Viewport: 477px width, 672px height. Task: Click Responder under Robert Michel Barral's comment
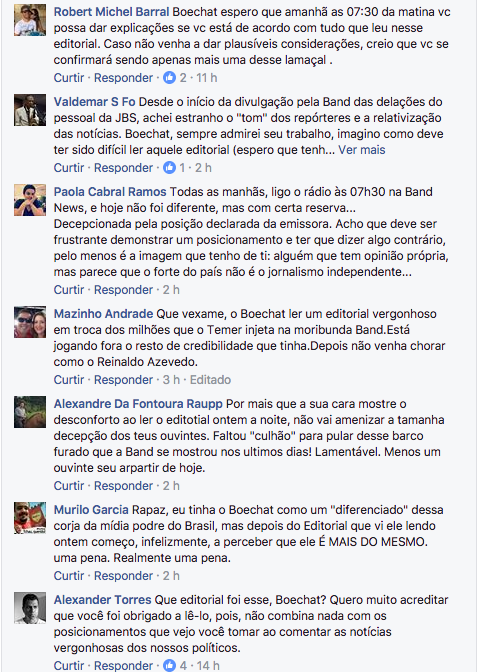[x=123, y=78]
